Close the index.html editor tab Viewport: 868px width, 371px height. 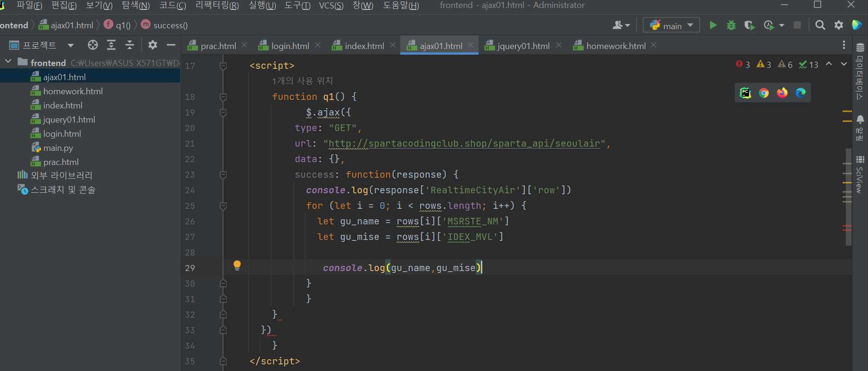tap(393, 45)
